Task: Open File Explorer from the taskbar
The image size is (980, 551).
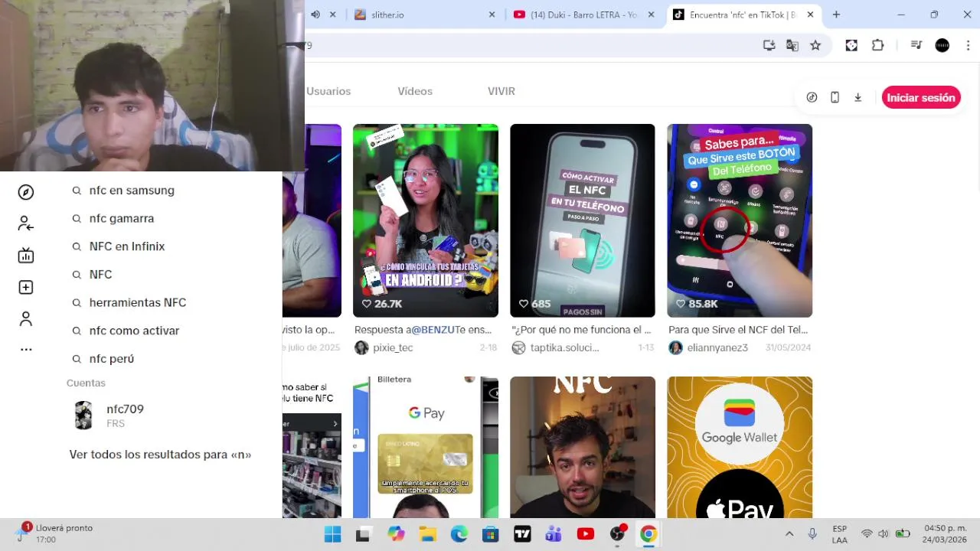Action: [427, 534]
